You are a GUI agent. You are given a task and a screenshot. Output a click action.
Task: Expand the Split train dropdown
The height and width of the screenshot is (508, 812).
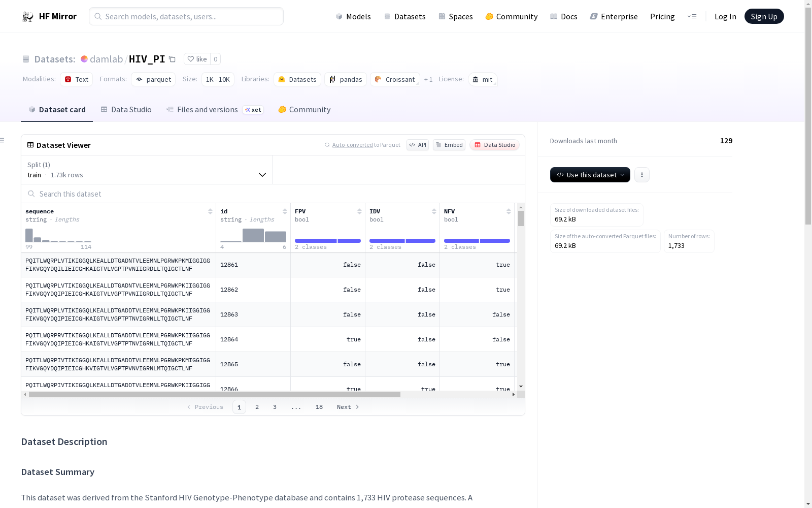pyautogui.click(x=147, y=170)
